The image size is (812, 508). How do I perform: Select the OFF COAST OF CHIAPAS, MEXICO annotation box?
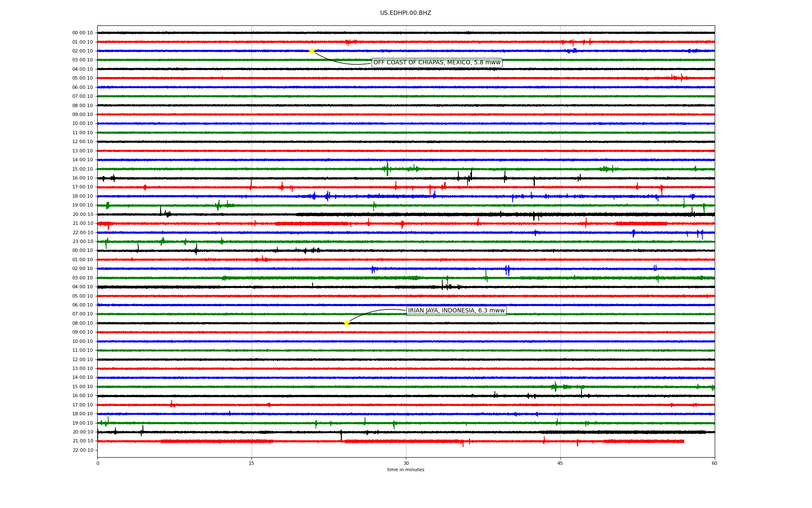click(437, 63)
